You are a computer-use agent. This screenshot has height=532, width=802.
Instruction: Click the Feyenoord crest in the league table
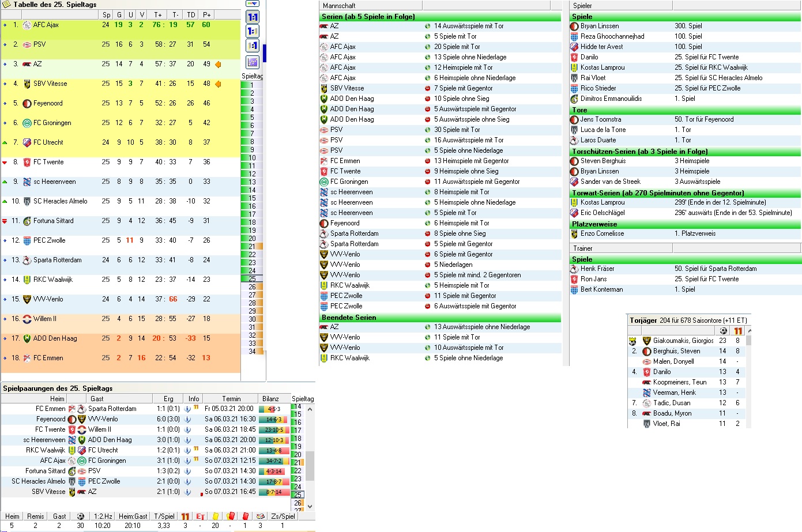(x=27, y=103)
